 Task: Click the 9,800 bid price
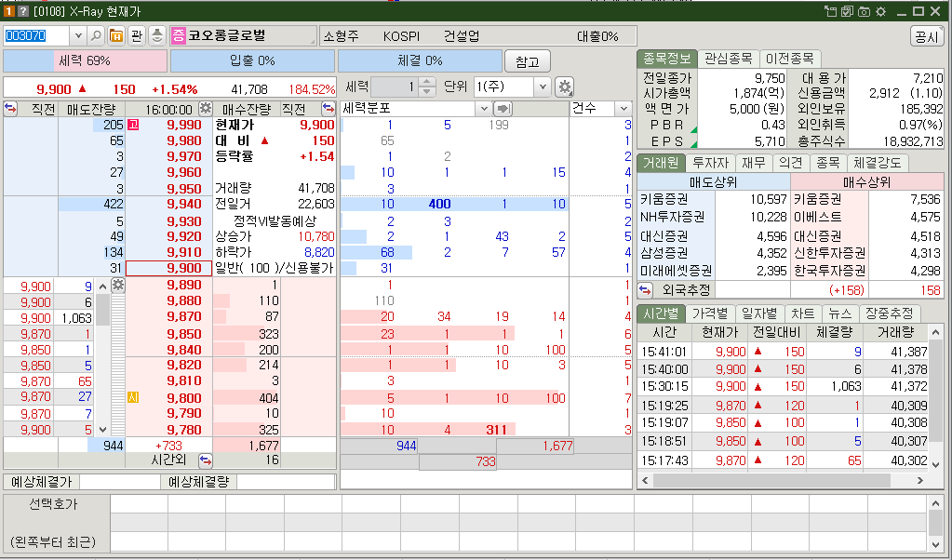coord(184,398)
